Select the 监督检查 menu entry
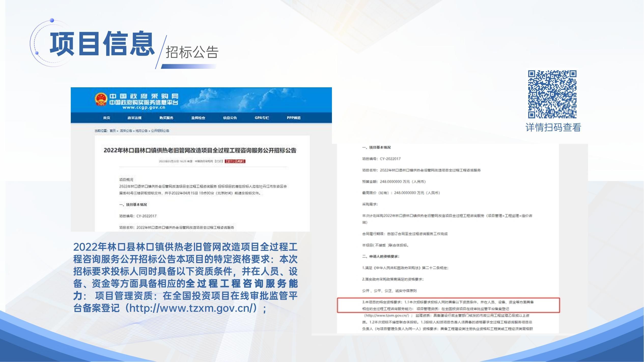 (198, 118)
